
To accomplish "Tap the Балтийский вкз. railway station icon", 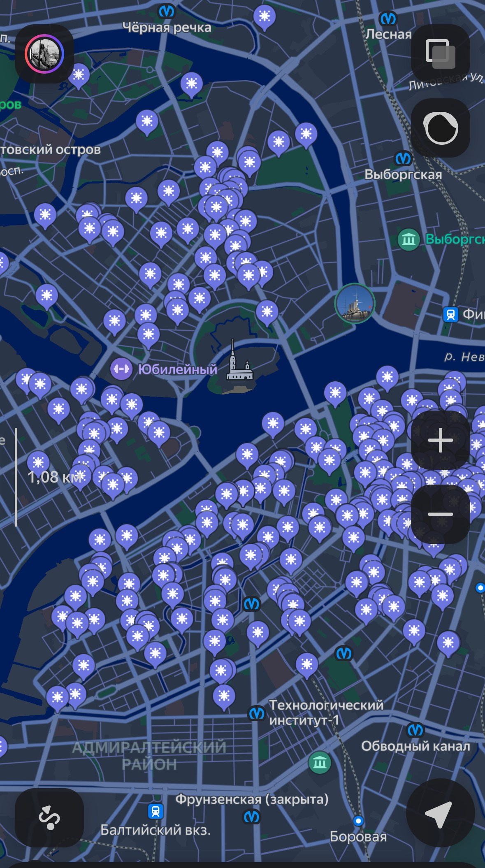I will click(155, 812).
